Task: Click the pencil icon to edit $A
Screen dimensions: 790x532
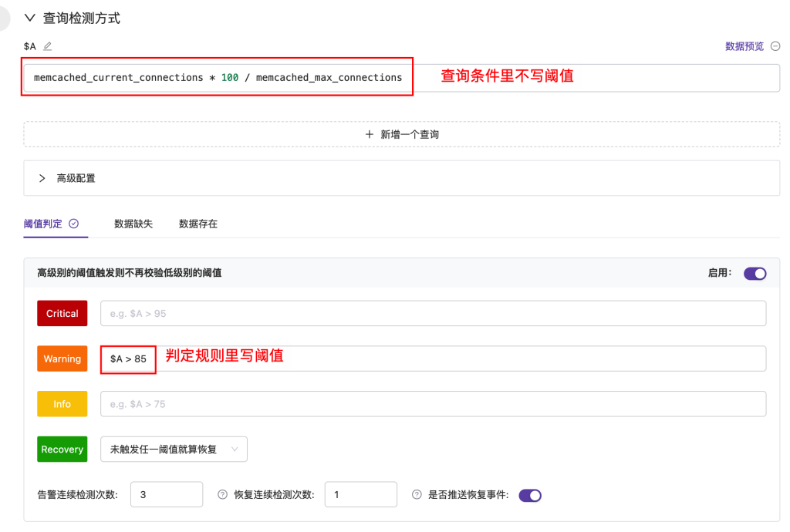Action: point(46,46)
